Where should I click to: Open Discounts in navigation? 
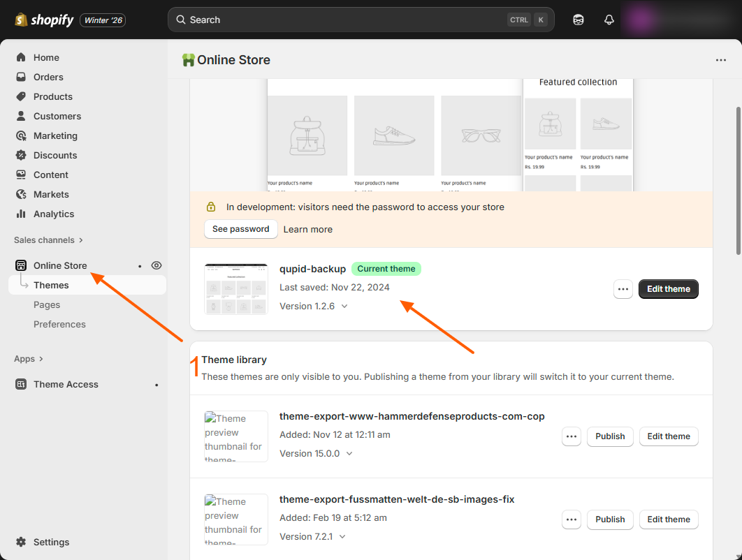[x=55, y=155]
